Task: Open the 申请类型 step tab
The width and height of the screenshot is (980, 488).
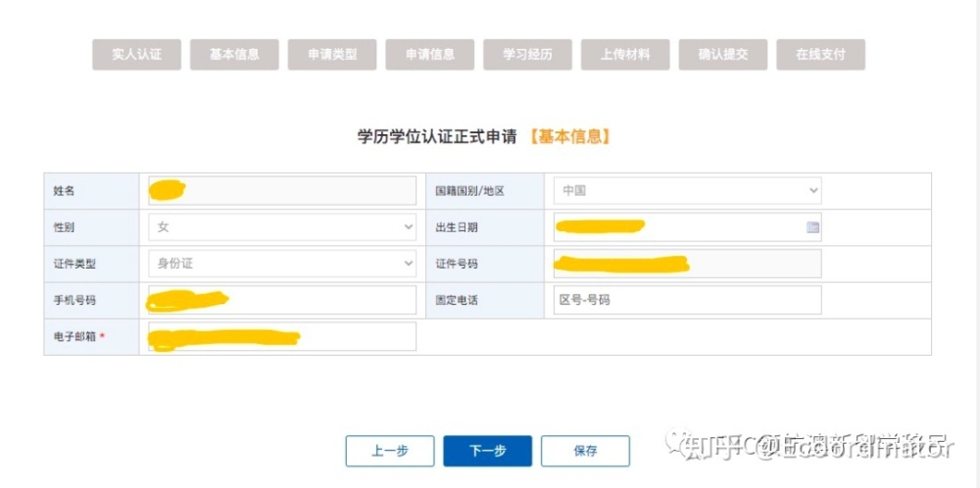Action: click(x=332, y=54)
